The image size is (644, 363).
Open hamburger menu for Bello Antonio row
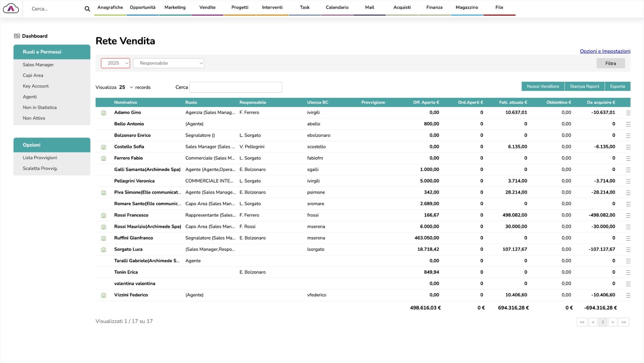(628, 124)
